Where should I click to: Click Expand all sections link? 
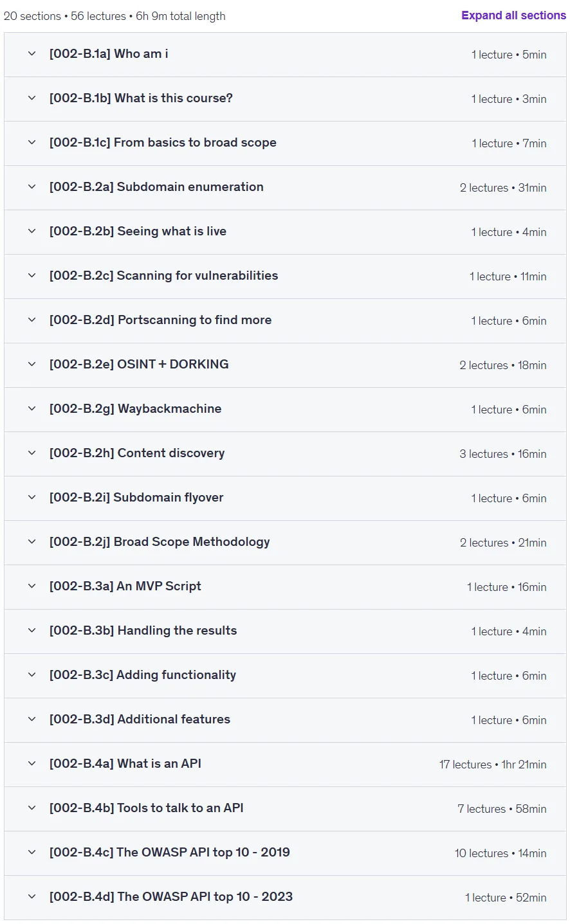513,15
